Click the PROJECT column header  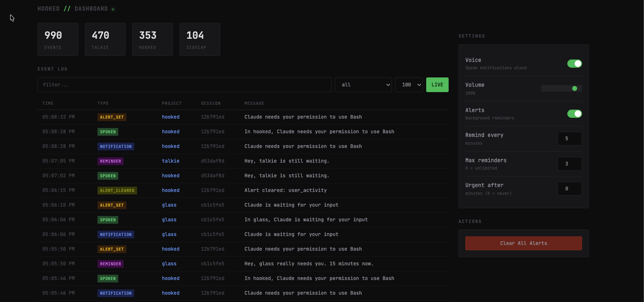tap(172, 104)
